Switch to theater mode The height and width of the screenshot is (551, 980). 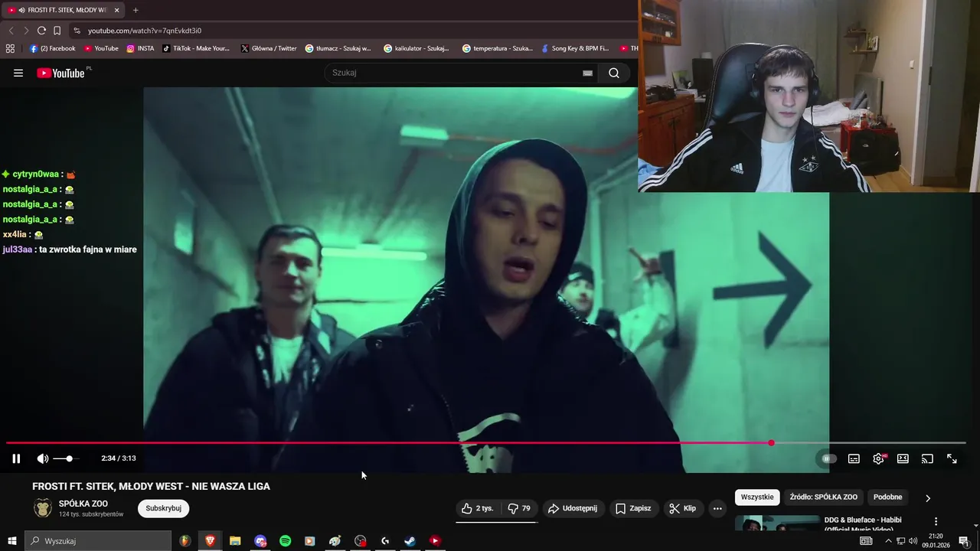click(903, 458)
